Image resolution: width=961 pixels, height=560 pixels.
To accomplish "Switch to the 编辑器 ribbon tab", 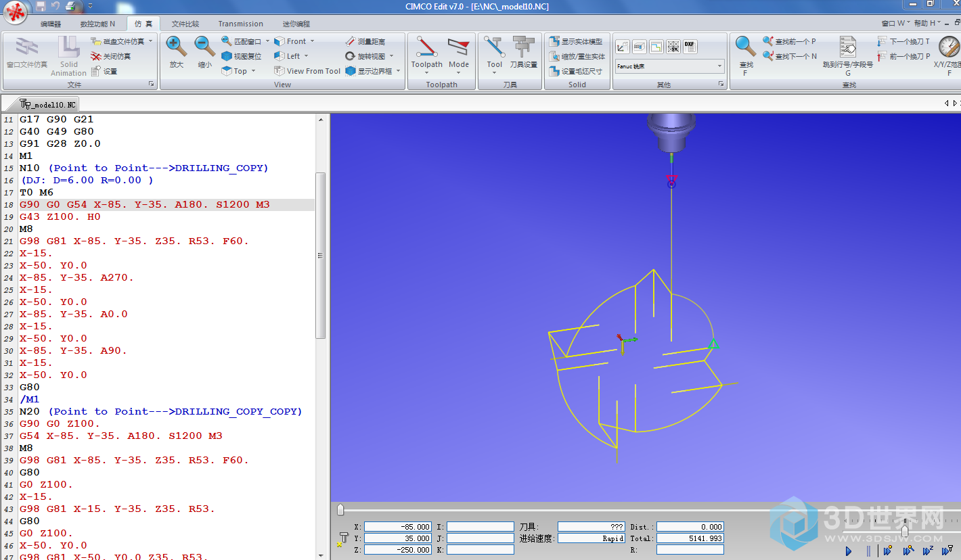I will tap(51, 24).
